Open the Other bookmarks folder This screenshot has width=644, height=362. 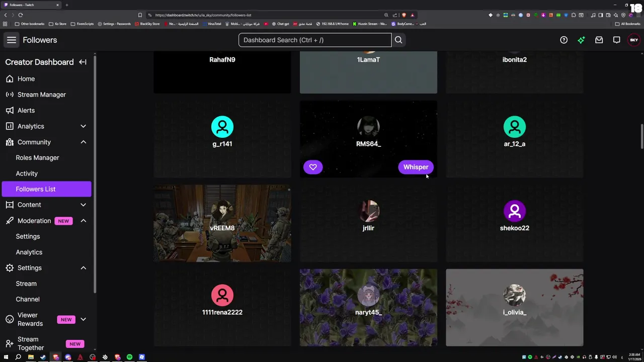point(30,24)
